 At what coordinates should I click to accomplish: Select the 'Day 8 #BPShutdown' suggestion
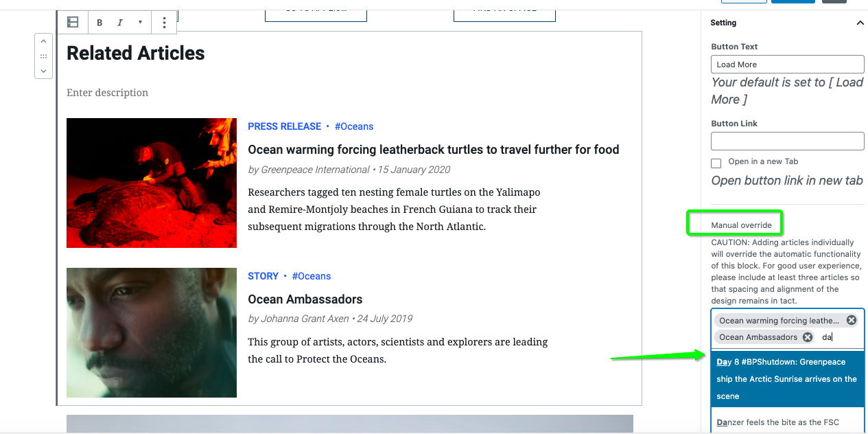(x=788, y=379)
